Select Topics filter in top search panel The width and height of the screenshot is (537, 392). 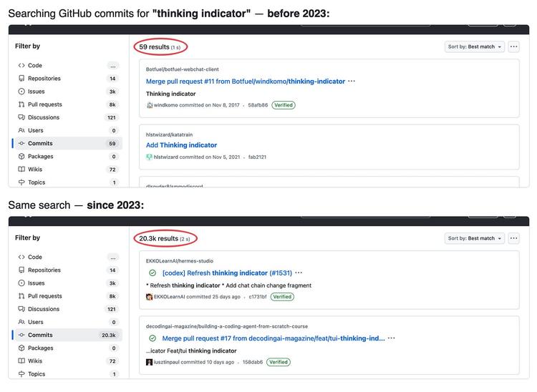pyautogui.click(x=67, y=182)
